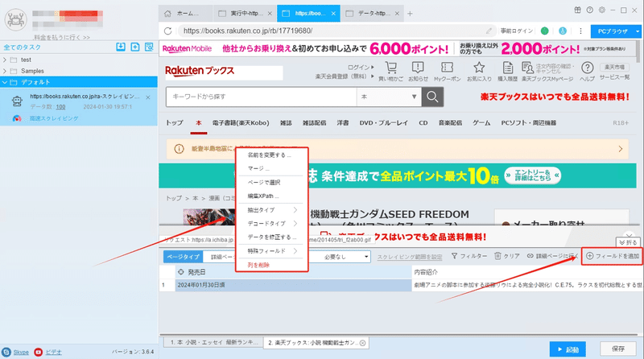The height and width of the screenshot is (359, 644).
Task: Click the 折る collapse panel button
Action: (628, 243)
